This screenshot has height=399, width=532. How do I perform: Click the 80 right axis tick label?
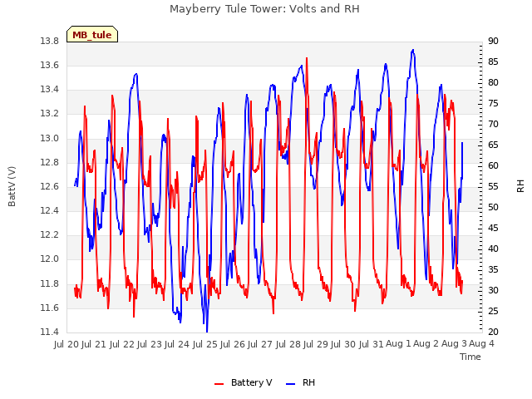tap(493, 83)
